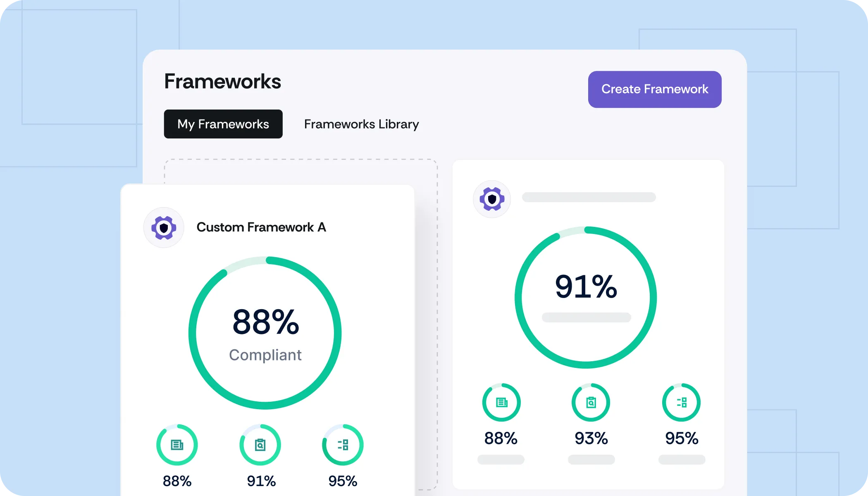Open the Frameworks Library tab
The image size is (868, 496).
point(361,124)
